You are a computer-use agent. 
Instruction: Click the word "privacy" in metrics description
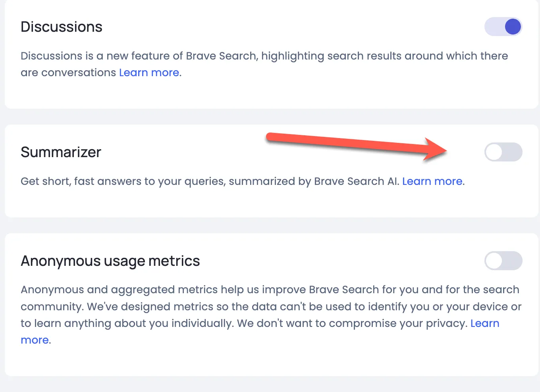(x=445, y=323)
